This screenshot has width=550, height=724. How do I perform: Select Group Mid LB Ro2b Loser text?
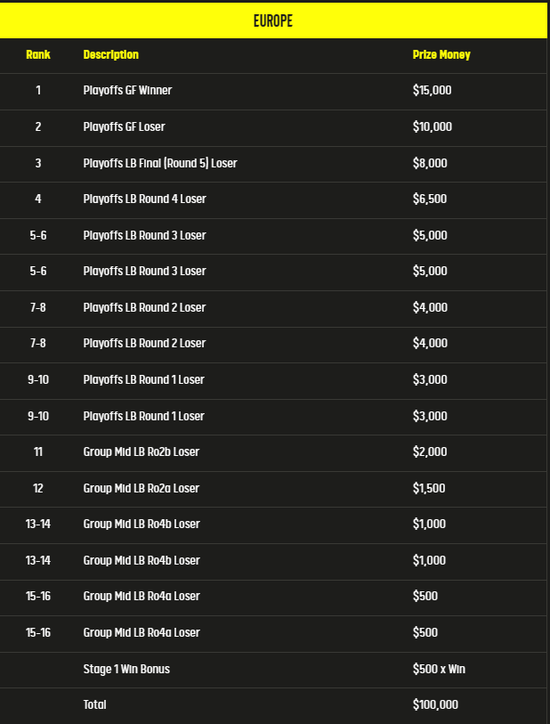pyautogui.click(x=141, y=452)
